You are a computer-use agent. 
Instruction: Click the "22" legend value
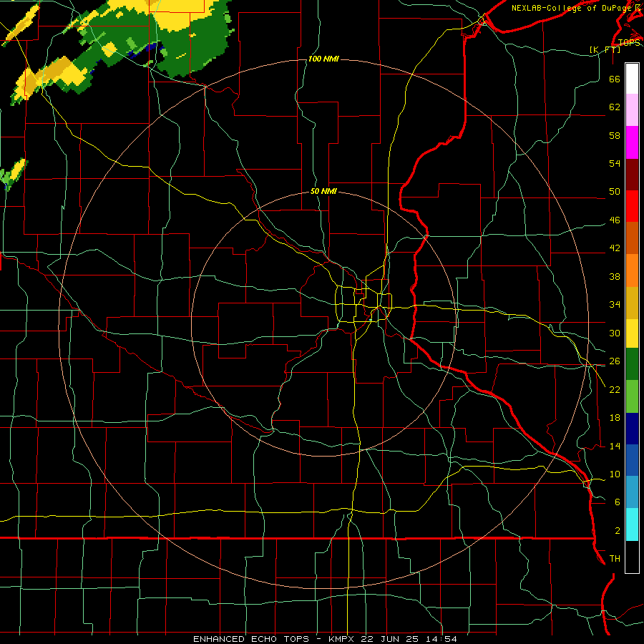point(615,389)
